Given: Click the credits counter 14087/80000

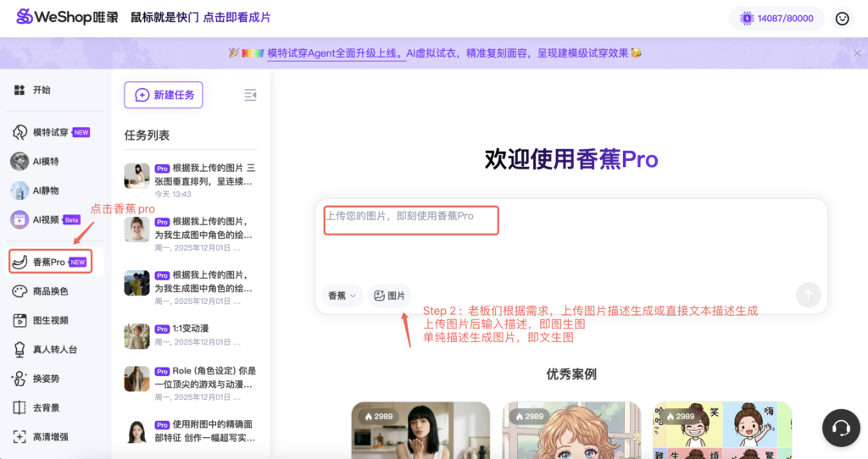Looking at the screenshot, I should coord(776,18).
